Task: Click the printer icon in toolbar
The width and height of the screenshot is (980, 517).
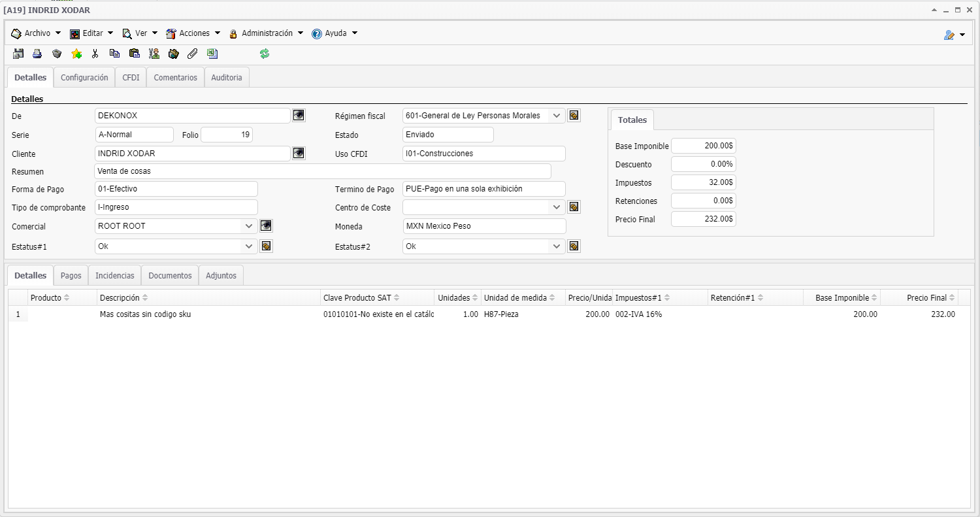Action: [x=37, y=54]
